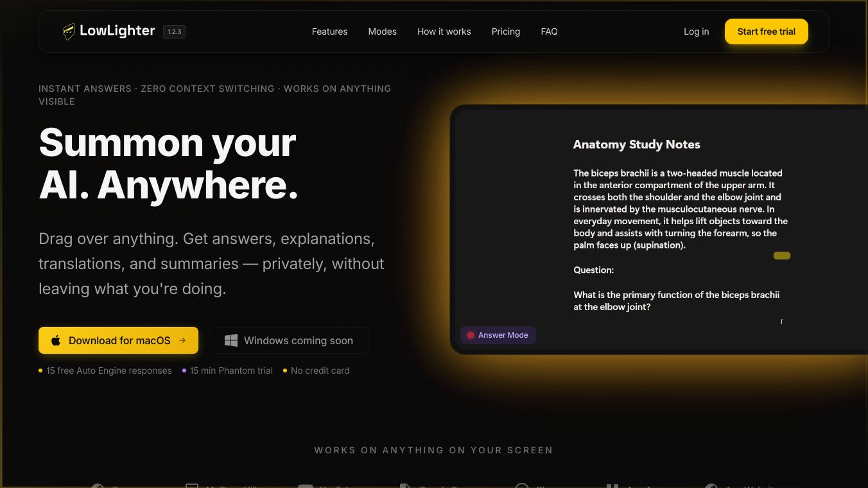Click the Answer Mode badge
The height and width of the screenshot is (488, 868).
point(498,335)
